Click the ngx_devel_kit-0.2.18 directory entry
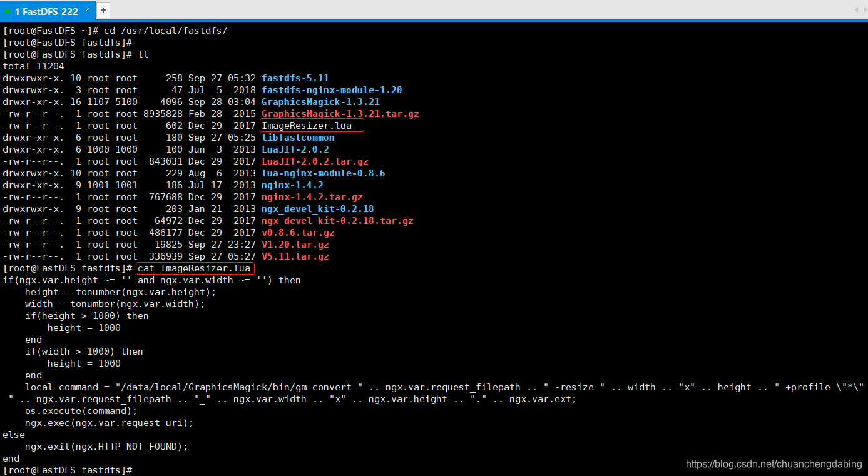Image resolution: width=868 pixels, height=476 pixels. pos(318,209)
